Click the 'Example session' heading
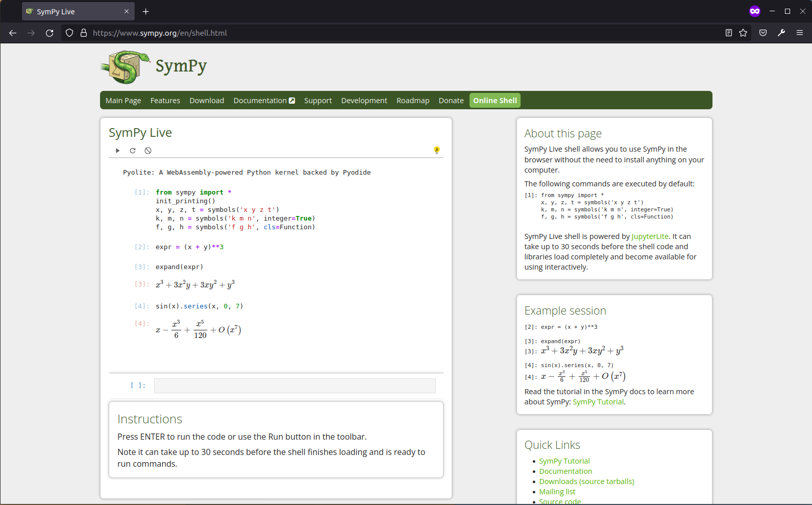812x505 pixels. click(565, 310)
